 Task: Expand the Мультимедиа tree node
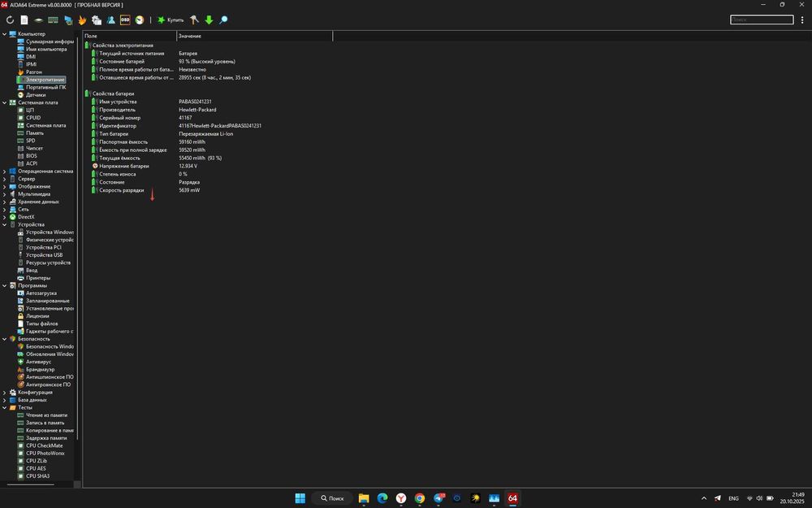(x=5, y=194)
